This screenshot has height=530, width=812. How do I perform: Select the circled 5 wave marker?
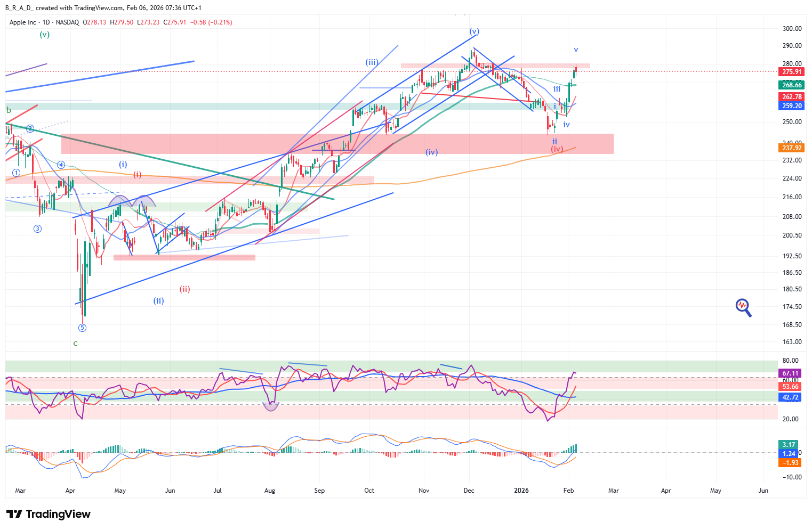[x=82, y=328]
